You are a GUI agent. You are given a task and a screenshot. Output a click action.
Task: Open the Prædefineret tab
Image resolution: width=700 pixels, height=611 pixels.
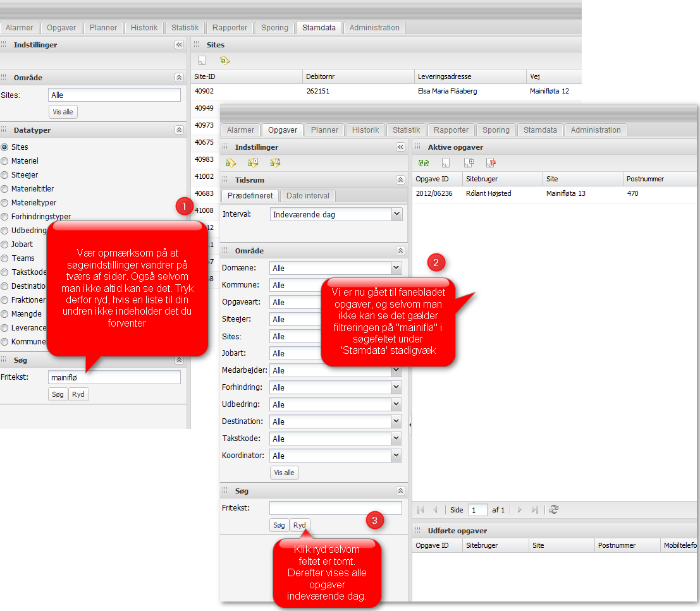[x=250, y=196]
